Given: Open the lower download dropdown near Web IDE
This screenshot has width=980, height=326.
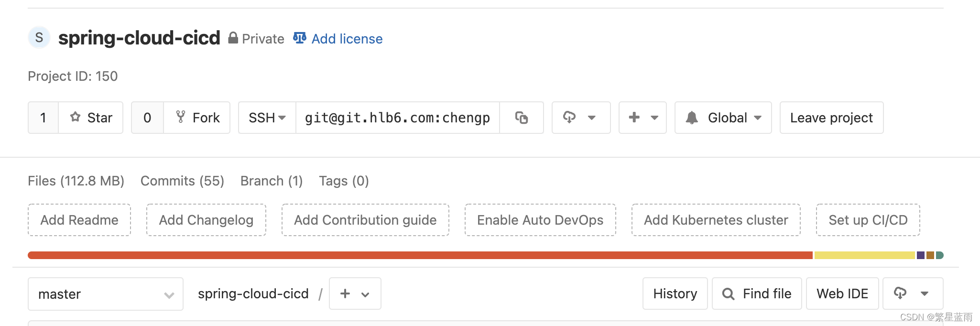Looking at the screenshot, I should (x=913, y=293).
